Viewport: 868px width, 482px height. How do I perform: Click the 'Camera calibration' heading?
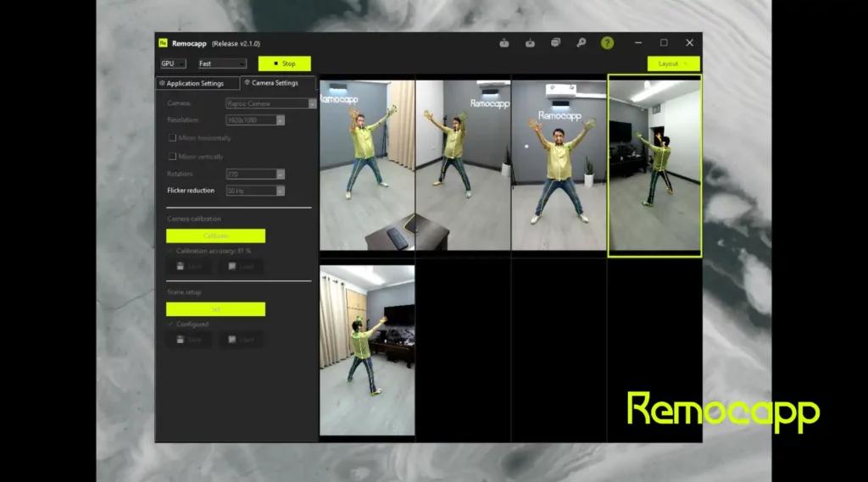(x=194, y=219)
